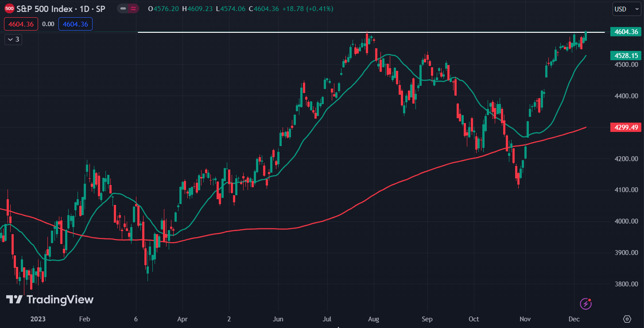Click the 0.00 spread value between prices
Viewport: 644px width, 328px height.
[48, 24]
